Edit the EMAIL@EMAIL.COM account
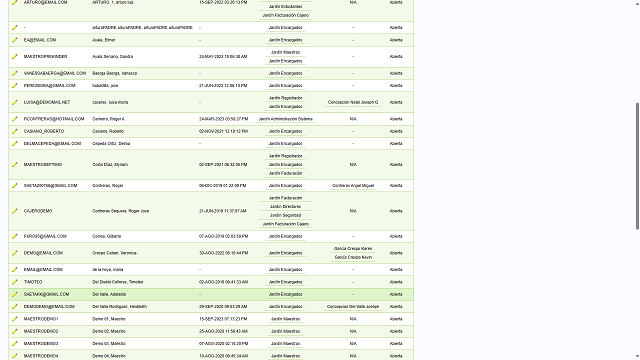Image resolution: width=640 pixels, height=360 pixels. coord(15,270)
